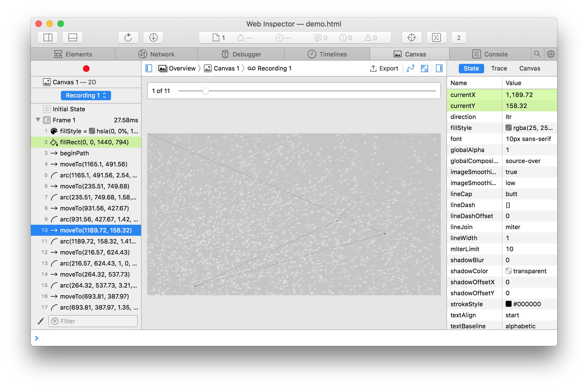588x390 pixels.
Task: Toggle the bottom dock layout icon
Action: click(x=72, y=37)
